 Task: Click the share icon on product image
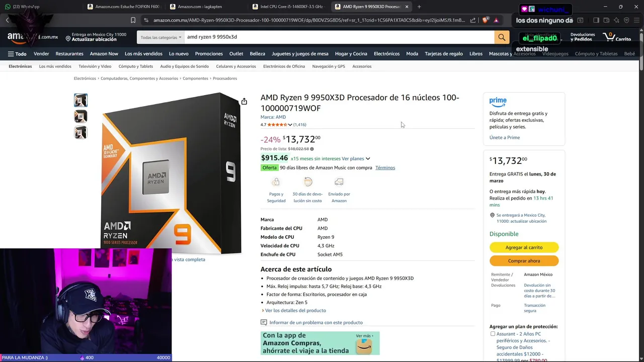tap(244, 102)
